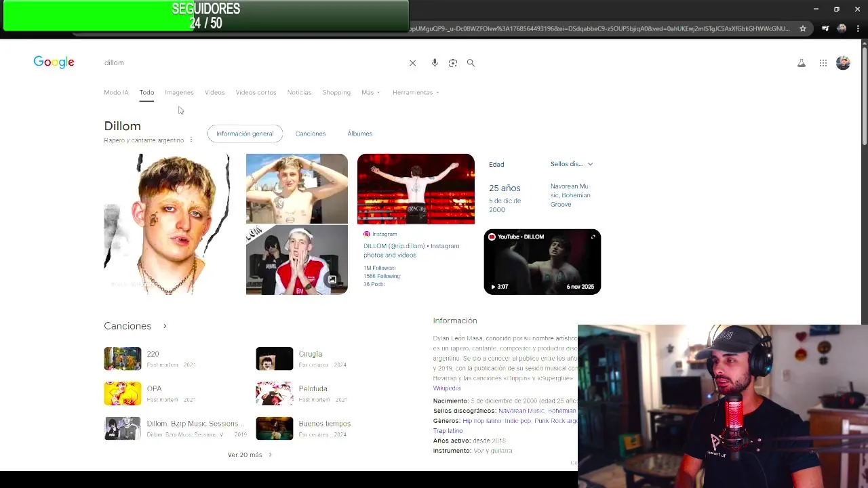868x488 pixels.
Task: Click OPA song thumbnail
Action: pyautogui.click(x=123, y=393)
